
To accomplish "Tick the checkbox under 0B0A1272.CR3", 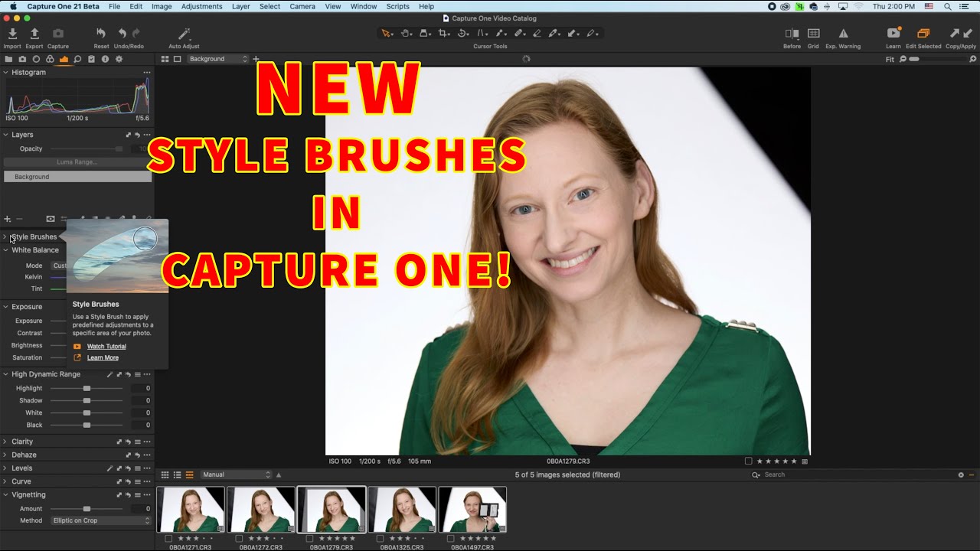I will pos(239,539).
